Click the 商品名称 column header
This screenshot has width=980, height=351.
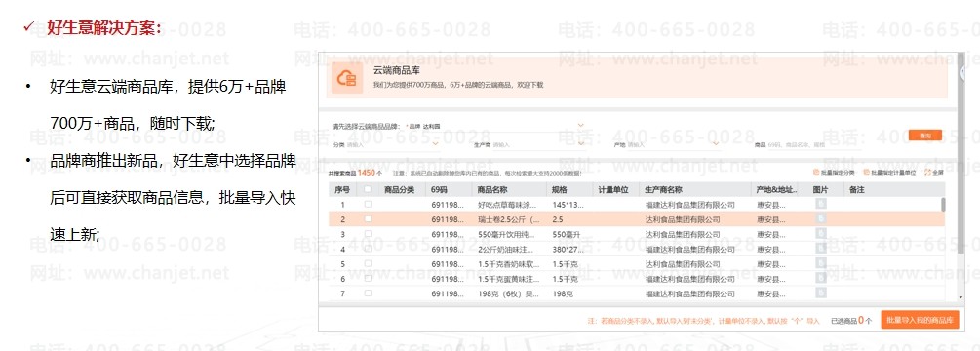[491, 190]
